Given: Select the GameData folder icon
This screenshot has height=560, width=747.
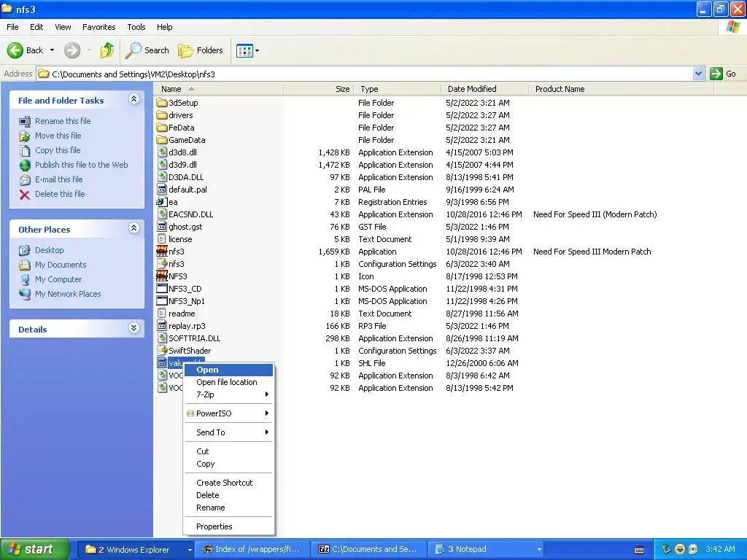Looking at the screenshot, I should click(162, 139).
